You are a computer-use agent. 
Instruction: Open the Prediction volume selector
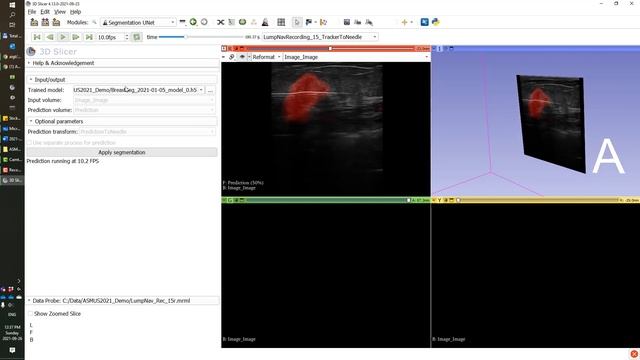click(144, 110)
